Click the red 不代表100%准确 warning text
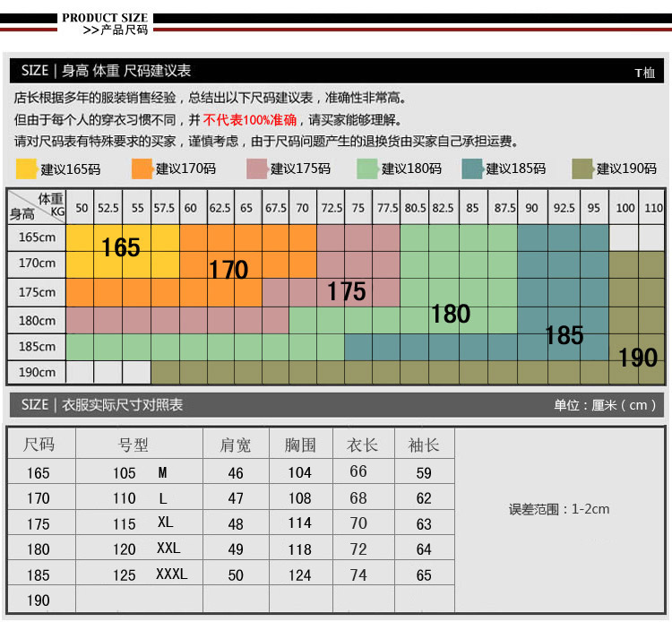The width and height of the screenshot is (672, 622). (x=250, y=120)
